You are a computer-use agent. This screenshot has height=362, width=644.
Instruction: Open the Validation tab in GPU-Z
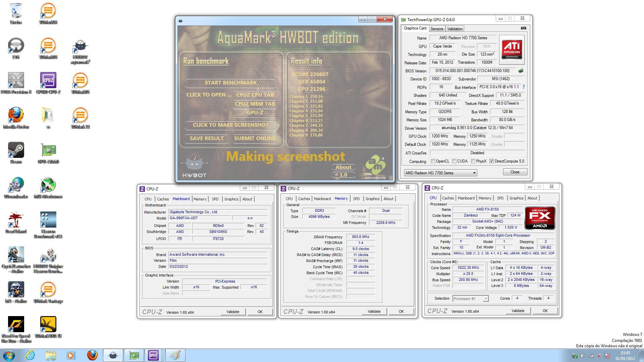[455, 29]
